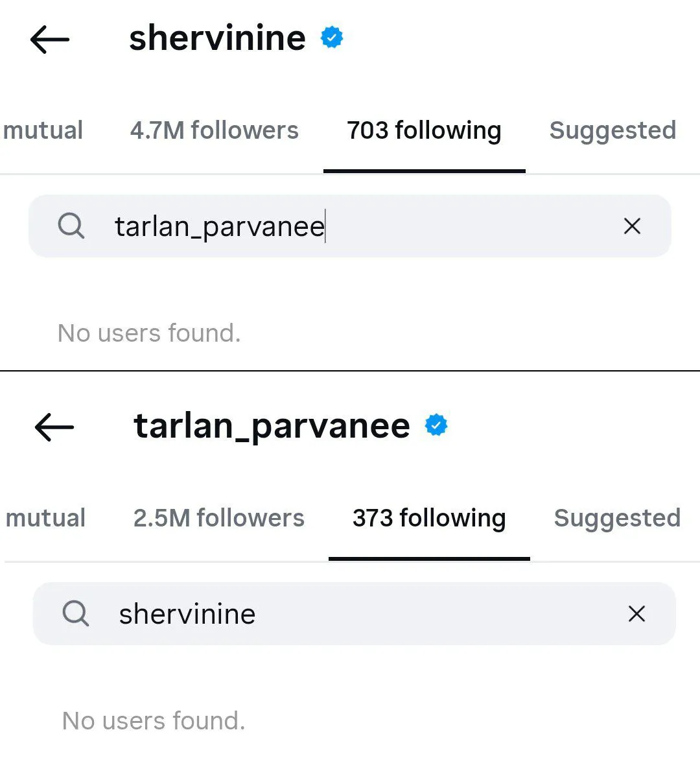Switch to upper Suggested tab
The width and height of the screenshot is (700, 767).
(612, 130)
